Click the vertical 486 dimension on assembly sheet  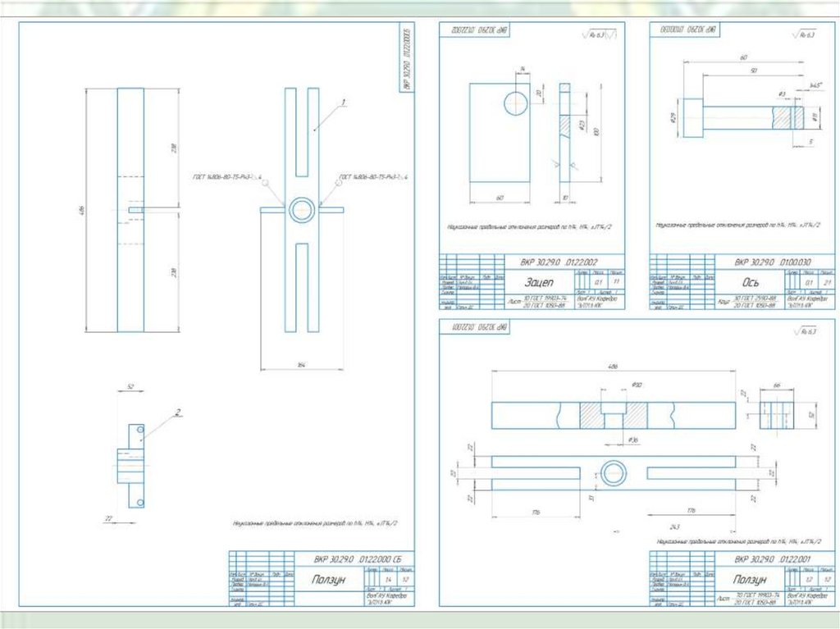[x=81, y=210]
